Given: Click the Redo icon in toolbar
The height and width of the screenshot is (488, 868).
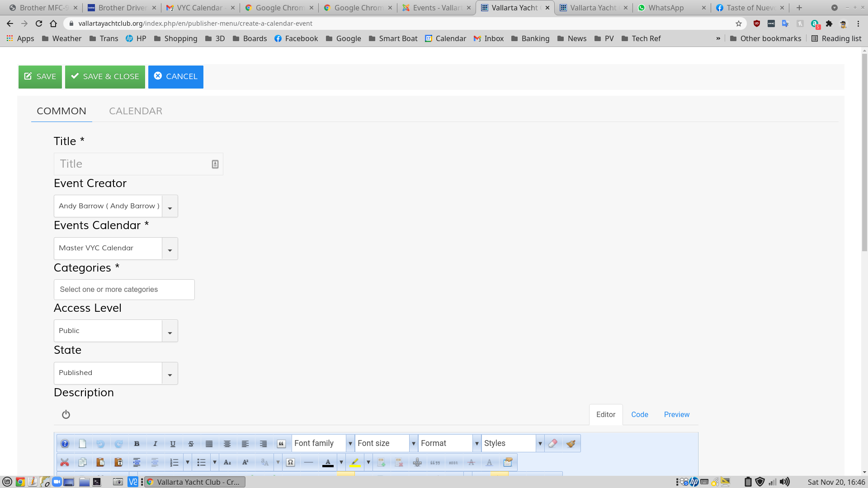Looking at the screenshot, I should pyautogui.click(x=118, y=443).
